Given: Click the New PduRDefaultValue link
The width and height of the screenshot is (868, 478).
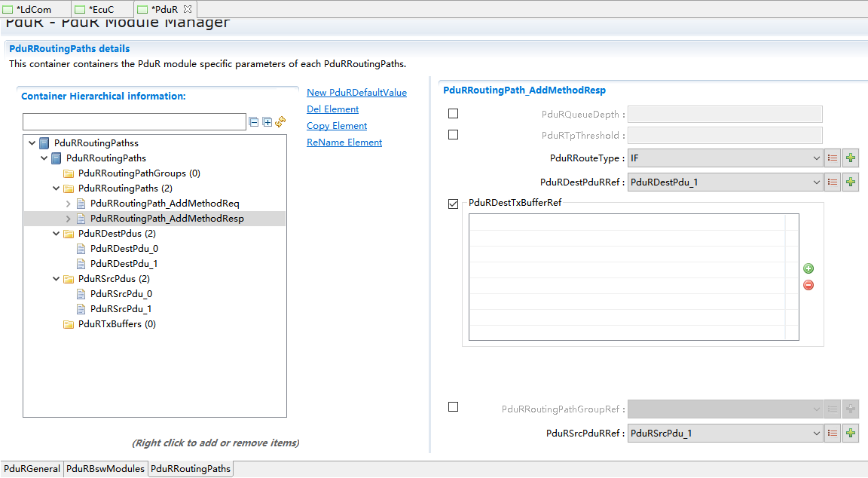Looking at the screenshot, I should pyautogui.click(x=356, y=93).
